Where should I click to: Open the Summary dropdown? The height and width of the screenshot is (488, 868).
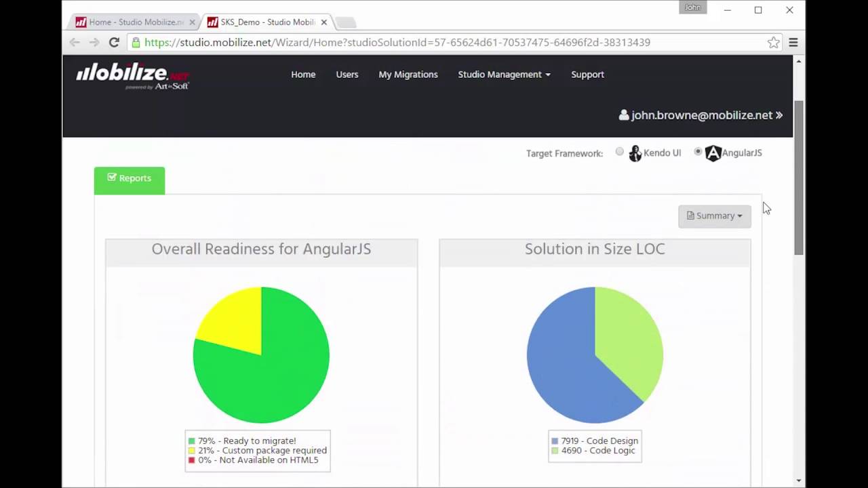[715, 216]
